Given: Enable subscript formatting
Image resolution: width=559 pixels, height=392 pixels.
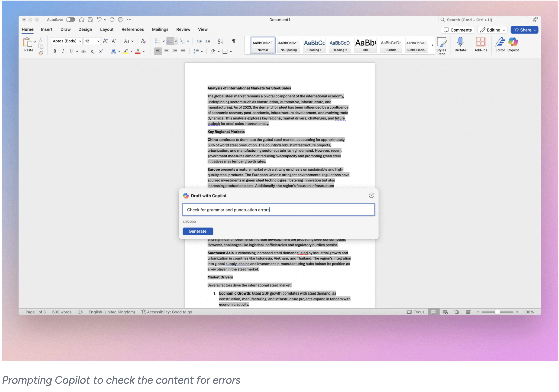Looking at the screenshot, I should point(92,52).
